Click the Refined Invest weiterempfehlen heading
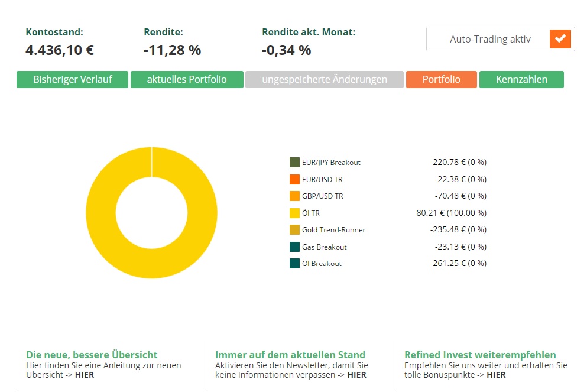 (x=480, y=355)
